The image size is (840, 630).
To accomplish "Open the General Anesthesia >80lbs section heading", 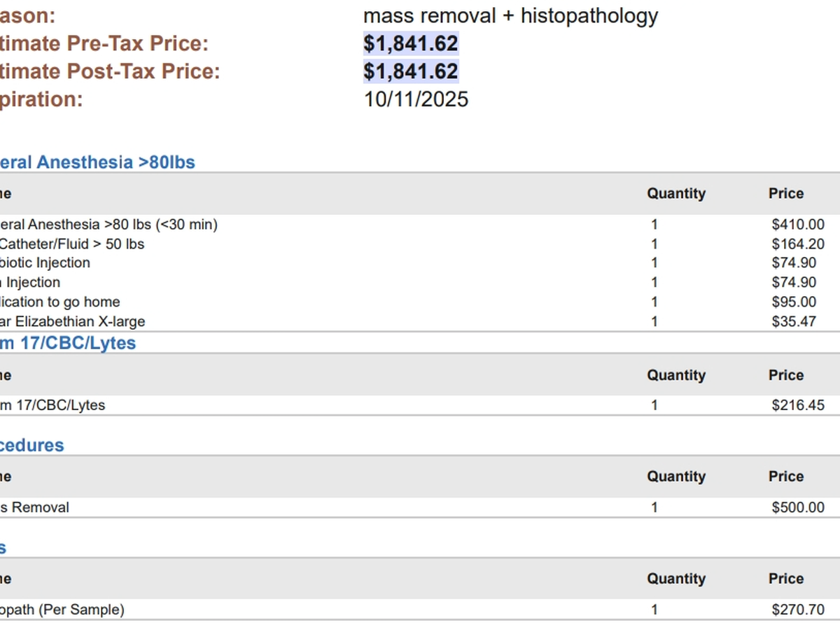I will [x=97, y=162].
